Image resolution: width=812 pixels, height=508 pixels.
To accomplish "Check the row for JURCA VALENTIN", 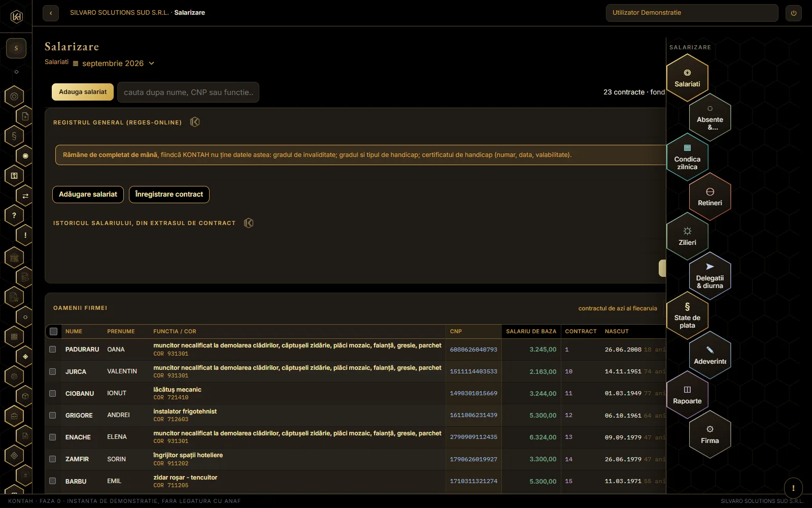I will click(52, 371).
